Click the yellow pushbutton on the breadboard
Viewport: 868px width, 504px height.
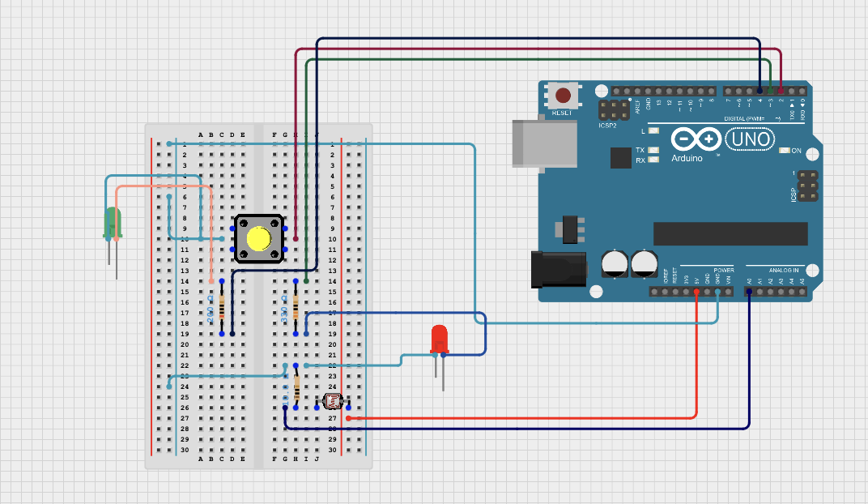(258, 239)
